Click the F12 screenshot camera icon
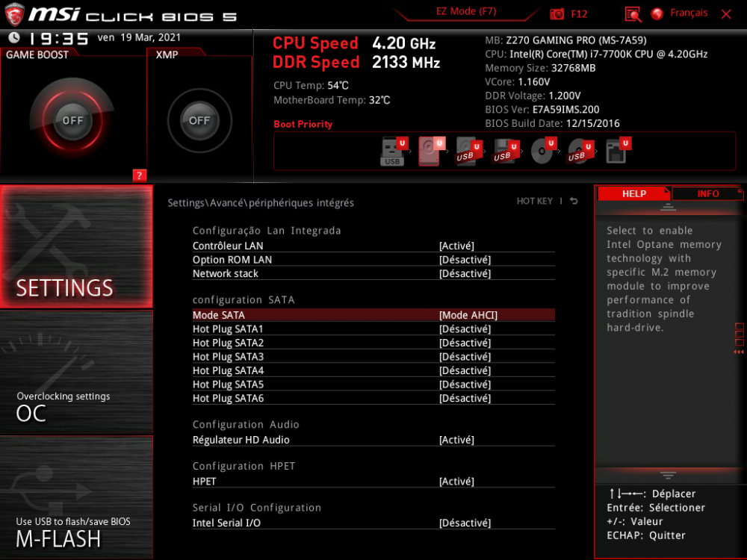This screenshot has width=747, height=560. click(557, 13)
